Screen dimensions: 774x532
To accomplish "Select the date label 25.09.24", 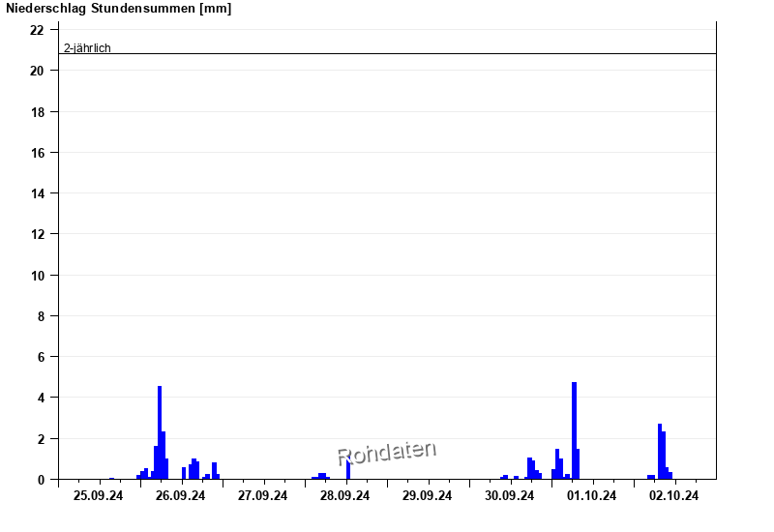I will (x=99, y=496).
